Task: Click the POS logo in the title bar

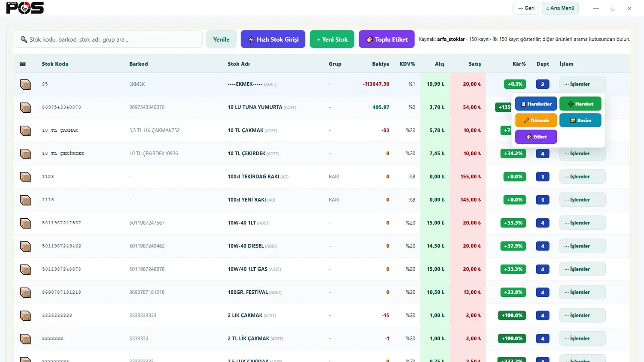Action: 25,8
